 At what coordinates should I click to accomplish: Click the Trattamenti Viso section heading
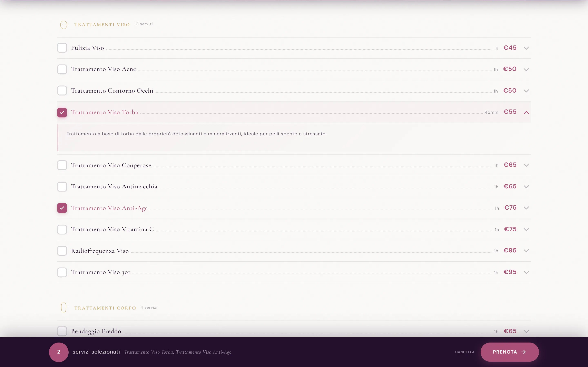click(x=102, y=24)
